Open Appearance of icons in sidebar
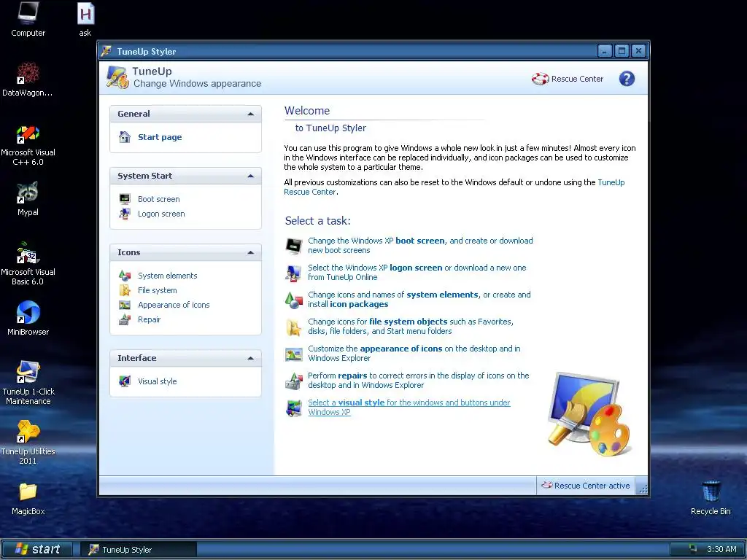747x560 pixels. click(x=174, y=305)
